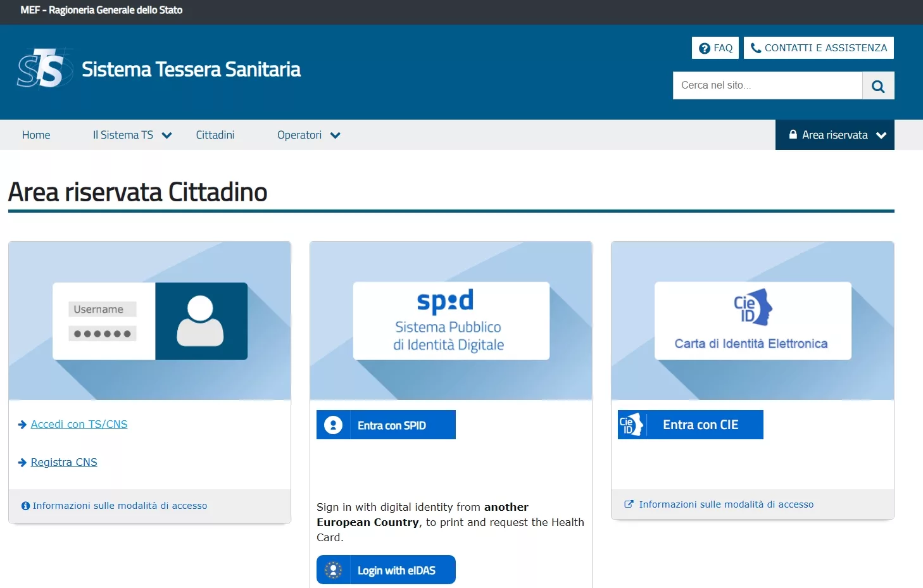Click the arrow icon beside Accedi con TS/CNS
This screenshot has width=923, height=588.
(23, 425)
